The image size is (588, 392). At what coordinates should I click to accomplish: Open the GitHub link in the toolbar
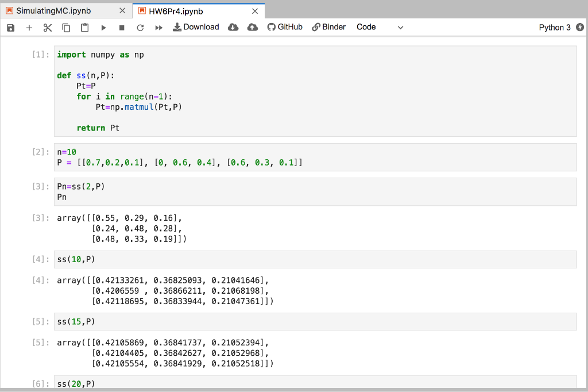pos(285,27)
